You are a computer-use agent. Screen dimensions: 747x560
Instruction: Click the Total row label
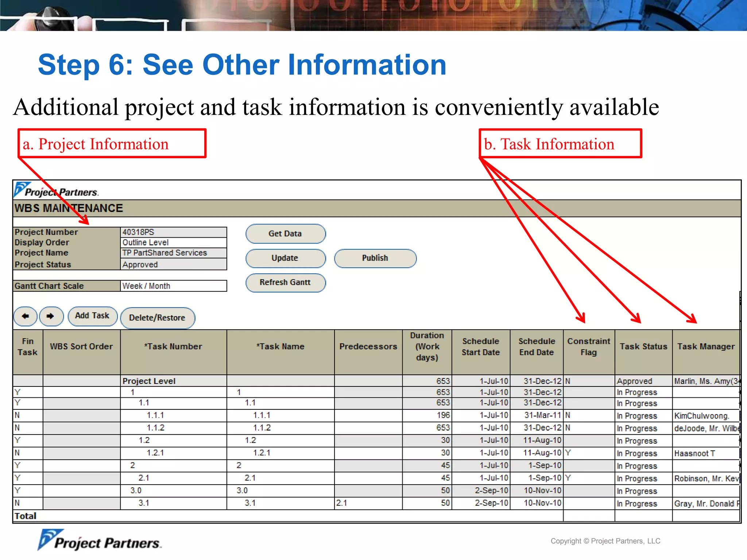(26, 516)
